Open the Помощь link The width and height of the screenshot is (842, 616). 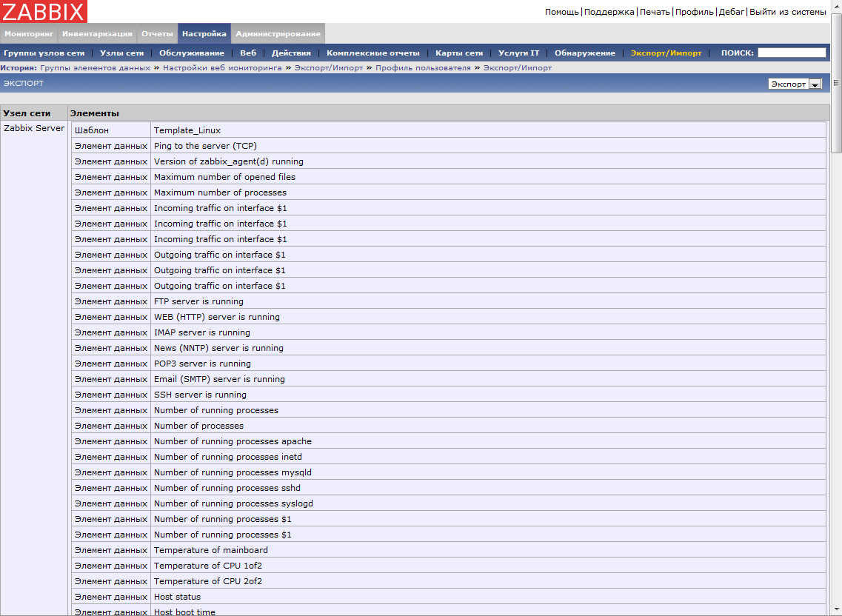coord(561,12)
